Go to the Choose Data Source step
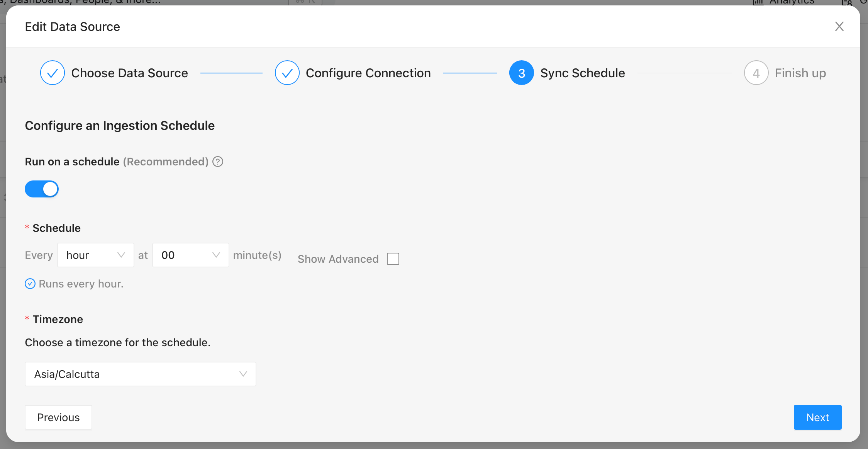Screen dimensions: 868x449 pos(129,73)
